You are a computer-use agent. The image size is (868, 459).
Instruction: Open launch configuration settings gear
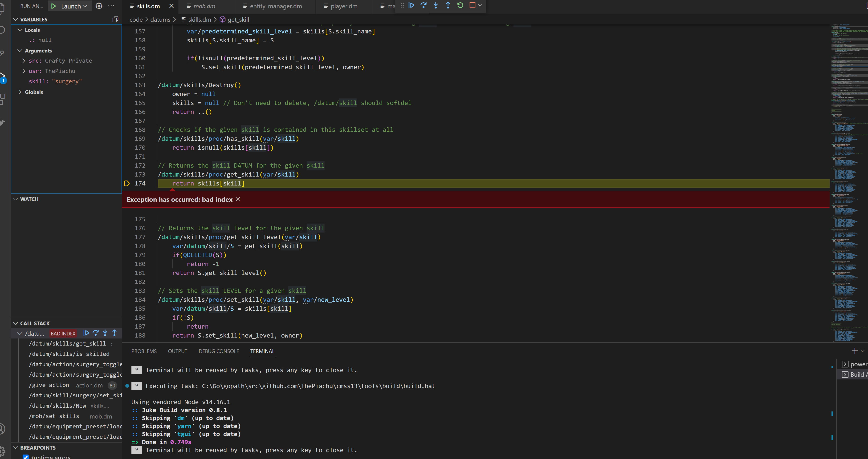[x=99, y=6]
